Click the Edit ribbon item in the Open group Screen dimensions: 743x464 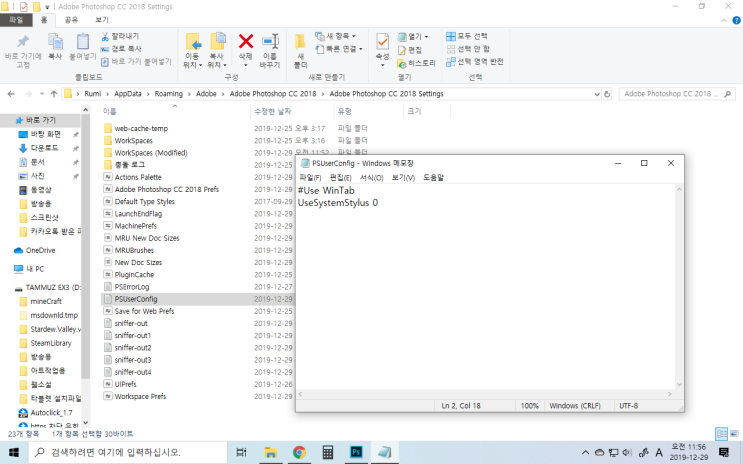[410, 50]
